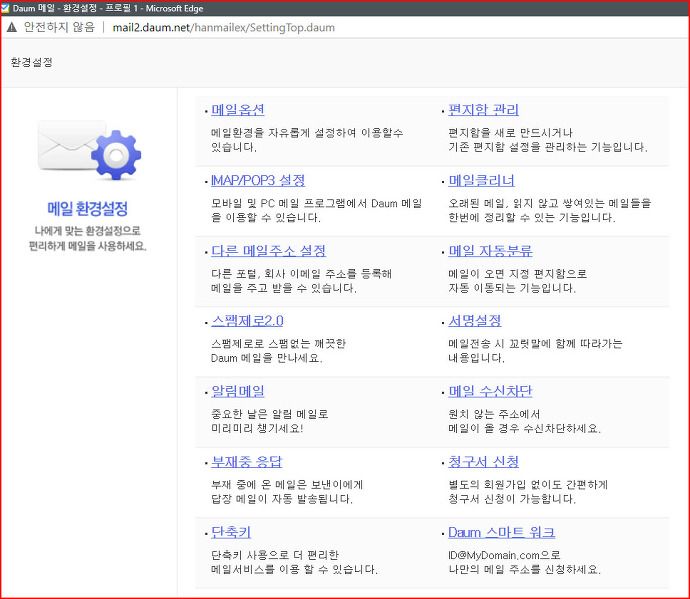Click the 다른 포털, 회사 이메일 description

pyautogui.click(x=301, y=280)
